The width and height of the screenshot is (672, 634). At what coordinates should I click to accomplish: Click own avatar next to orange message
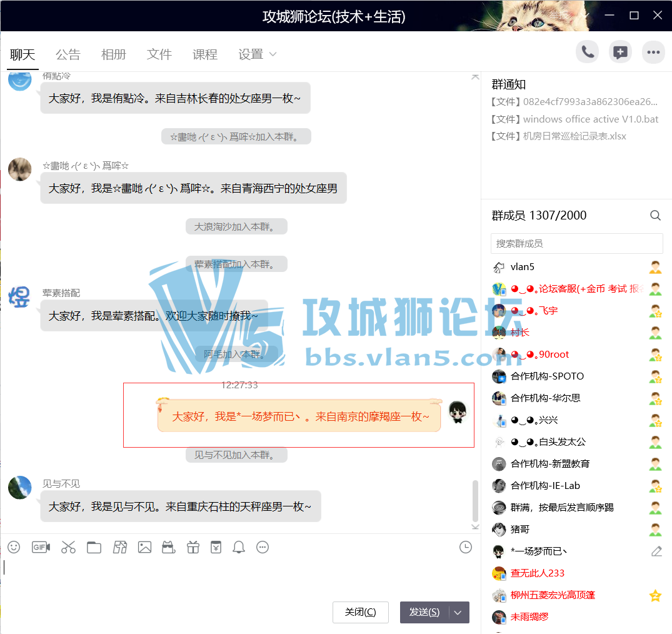pyautogui.click(x=458, y=413)
